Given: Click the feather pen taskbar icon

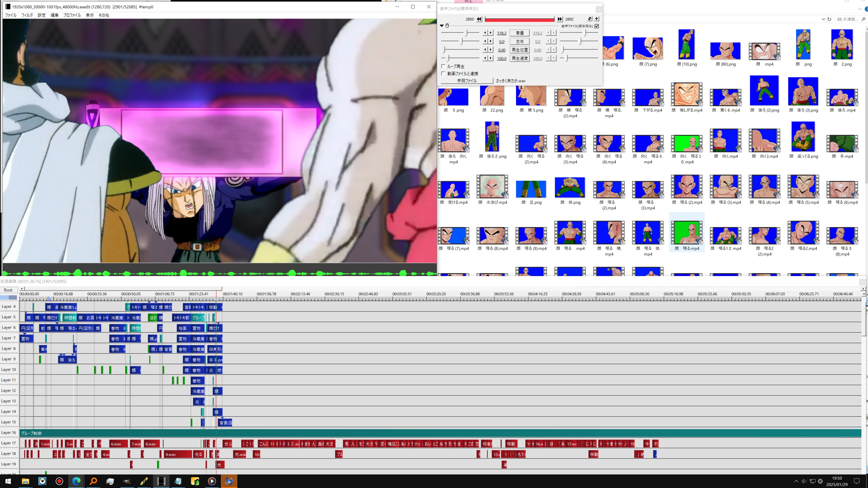Looking at the screenshot, I should pos(144,481).
